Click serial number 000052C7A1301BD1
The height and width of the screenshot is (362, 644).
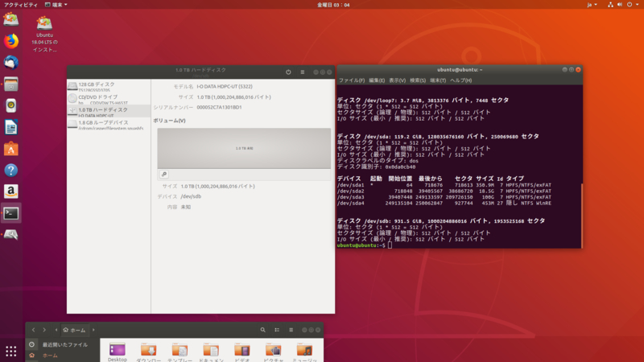(219, 108)
